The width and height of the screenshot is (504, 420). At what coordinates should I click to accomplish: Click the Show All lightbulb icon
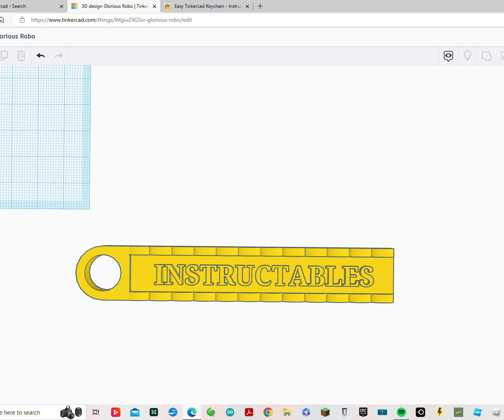467,56
